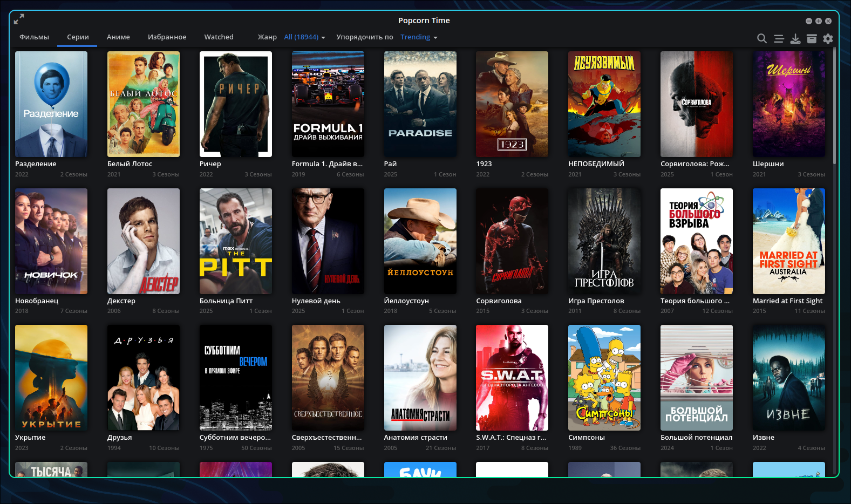
Task: Select the Новобранец poster
Action: coord(51,241)
